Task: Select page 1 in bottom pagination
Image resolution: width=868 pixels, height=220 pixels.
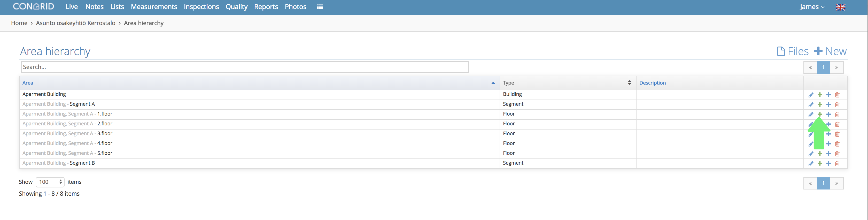Action: (x=824, y=183)
